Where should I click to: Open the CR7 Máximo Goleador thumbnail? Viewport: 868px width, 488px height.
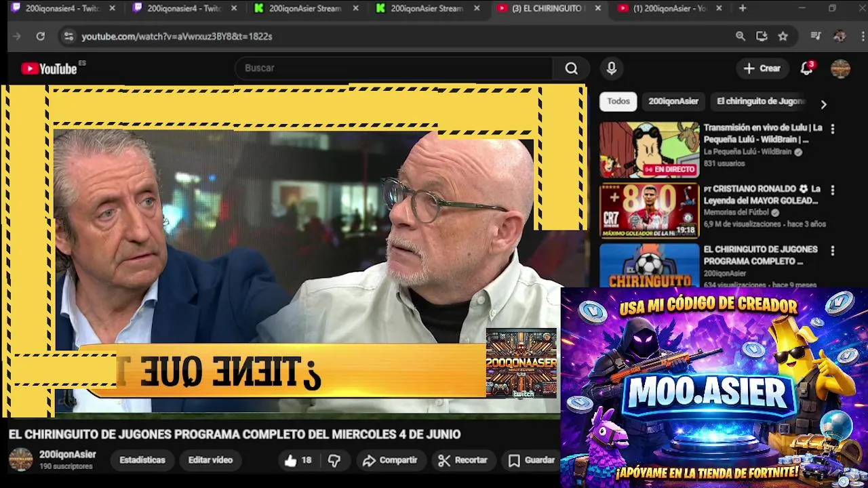pos(649,211)
